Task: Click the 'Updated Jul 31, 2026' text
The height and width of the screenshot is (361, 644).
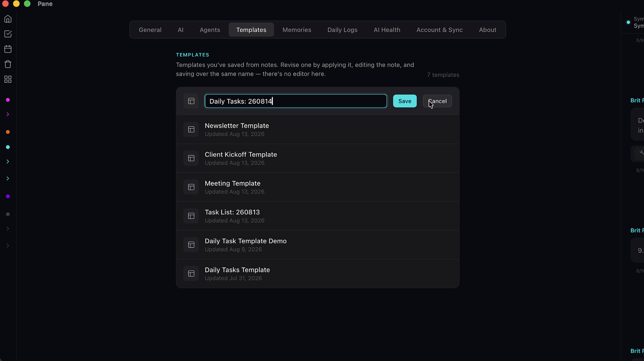Action: click(x=233, y=278)
